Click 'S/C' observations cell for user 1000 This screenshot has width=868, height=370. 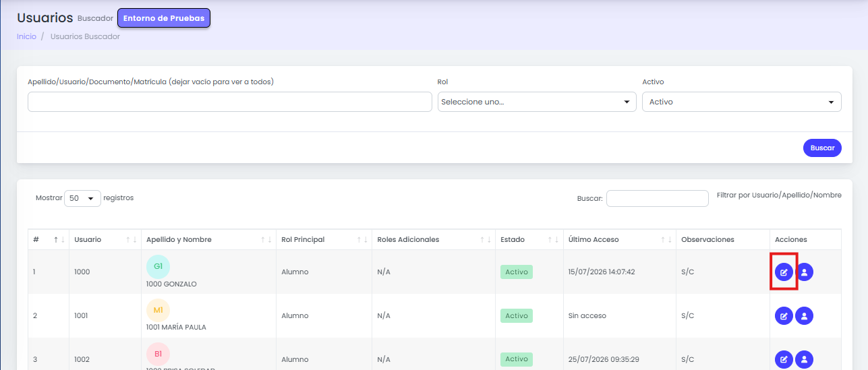click(688, 272)
